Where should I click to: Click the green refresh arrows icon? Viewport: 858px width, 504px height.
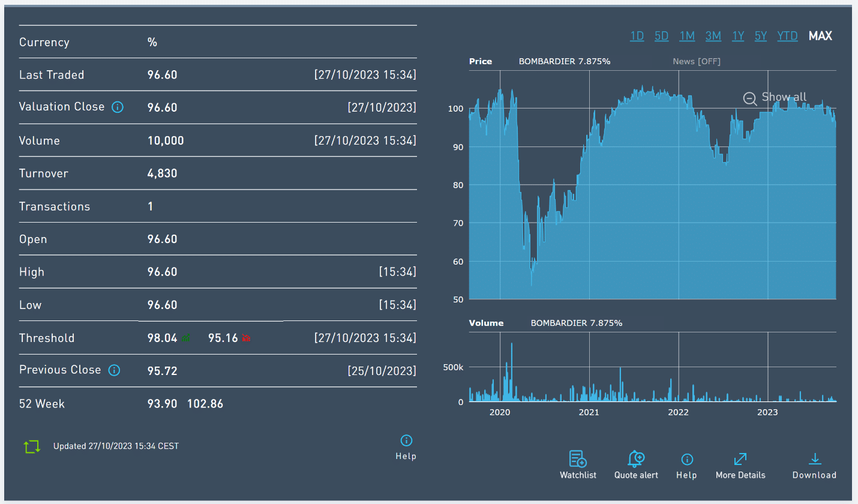[32, 446]
